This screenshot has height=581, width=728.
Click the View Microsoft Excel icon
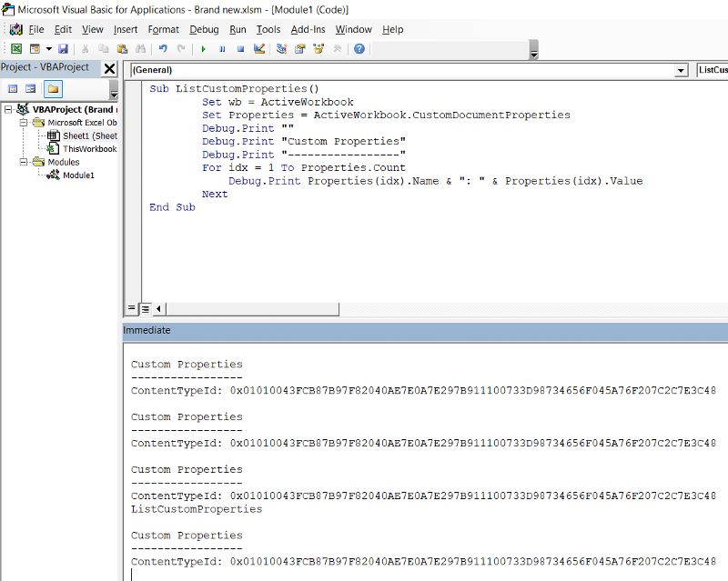pos(15,47)
